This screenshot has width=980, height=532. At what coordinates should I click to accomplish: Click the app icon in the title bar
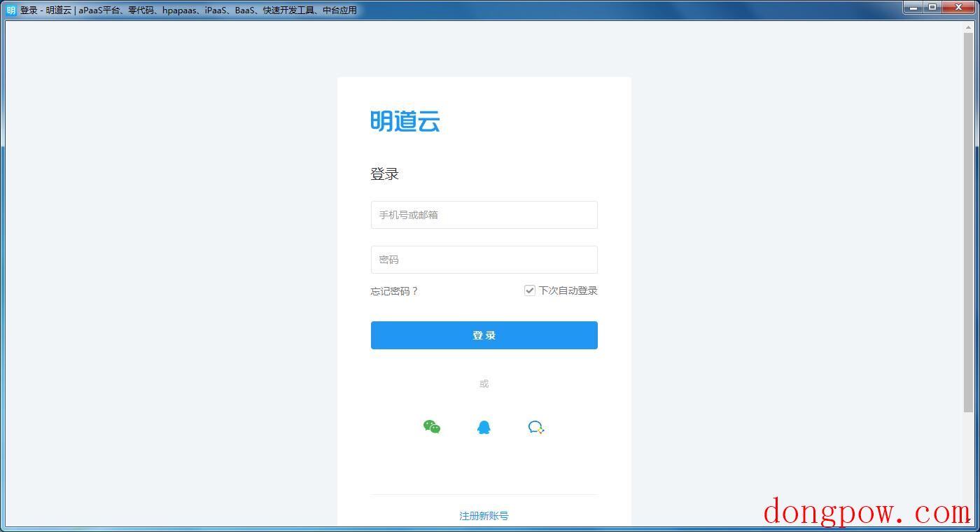click(x=10, y=10)
